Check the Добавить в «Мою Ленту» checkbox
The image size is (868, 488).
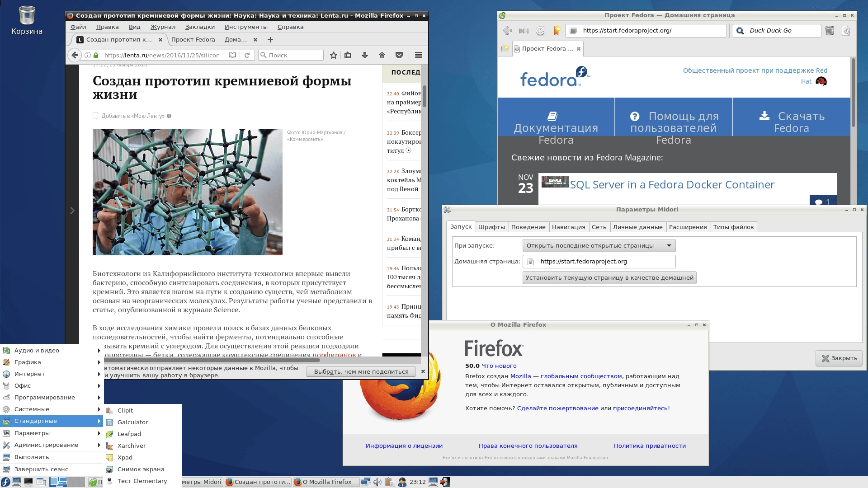coord(95,116)
